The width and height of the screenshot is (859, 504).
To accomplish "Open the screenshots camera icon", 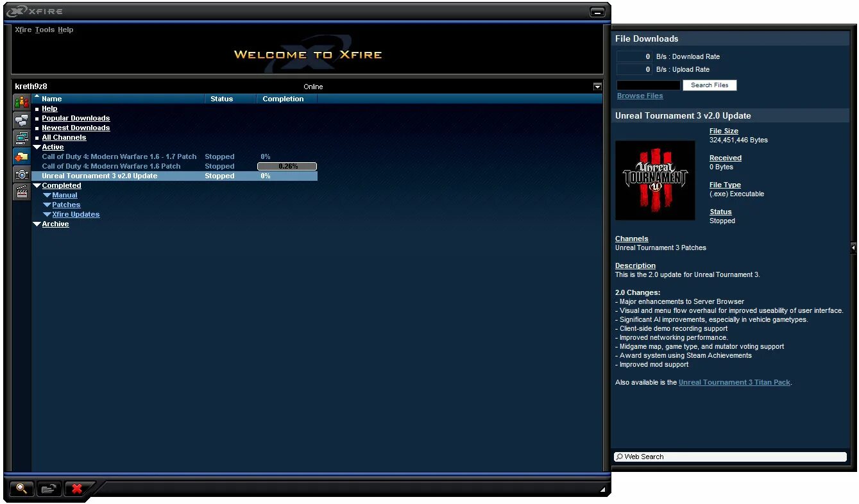I will point(22,174).
